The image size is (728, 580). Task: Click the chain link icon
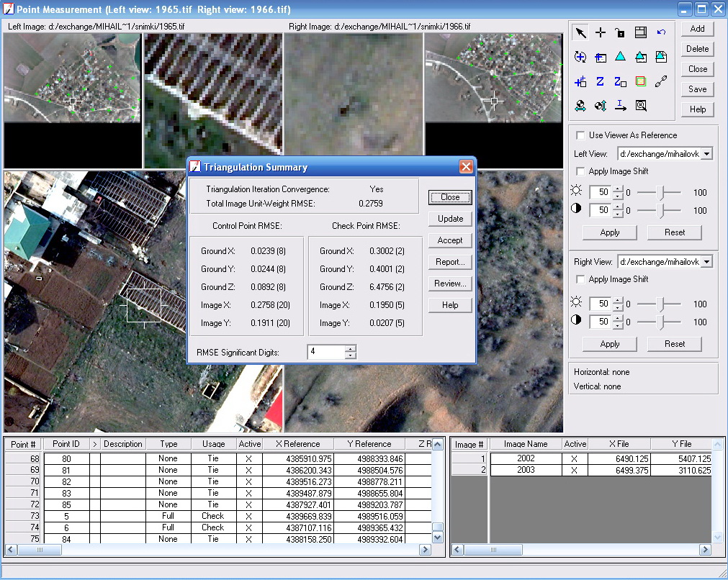click(661, 82)
